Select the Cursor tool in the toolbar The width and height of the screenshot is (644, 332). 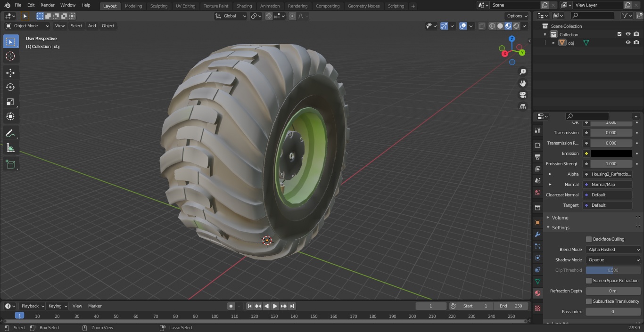pos(10,56)
